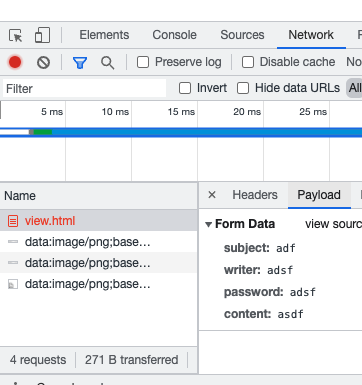Toggle the blue filter funnel icon
Screen dimensions: 362x385
(80, 62)
